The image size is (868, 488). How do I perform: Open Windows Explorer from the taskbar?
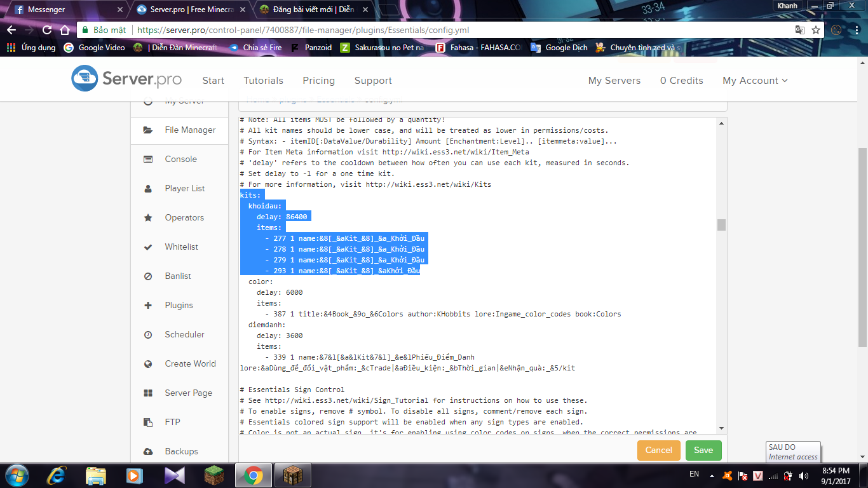coord(95,475)
